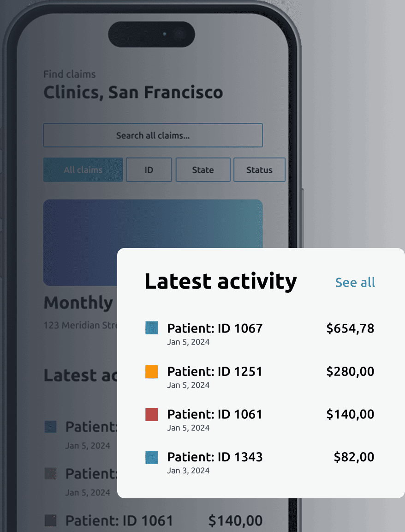Select the ID filter tab
The width and height of the screenshot is (405, 532).
point(149,170)
